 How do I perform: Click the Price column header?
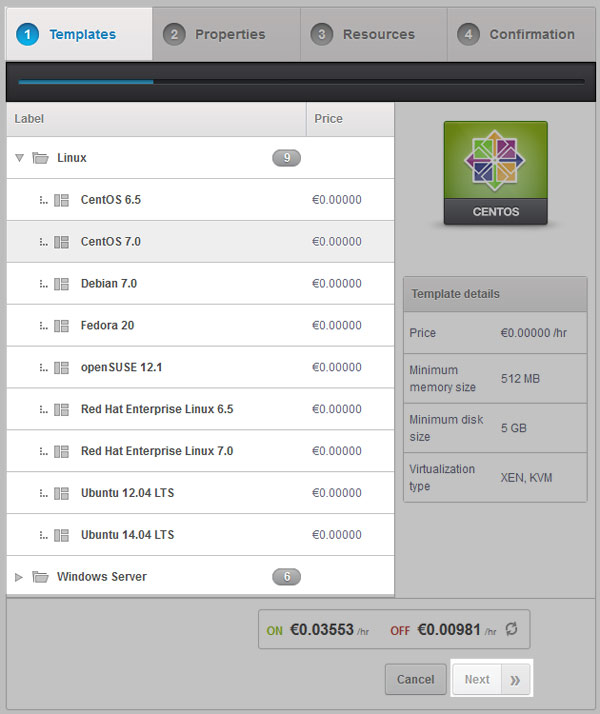pyautogui.click(x=350, y=119)
